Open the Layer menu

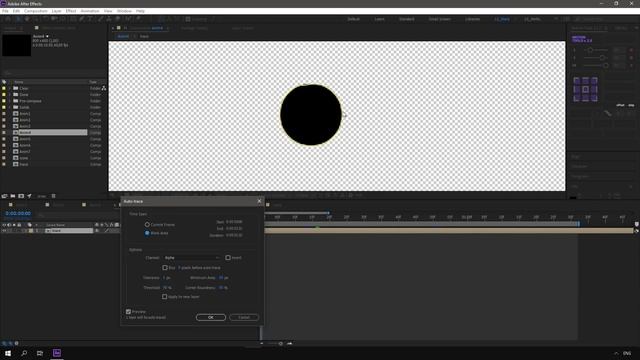tap(56, 11)
